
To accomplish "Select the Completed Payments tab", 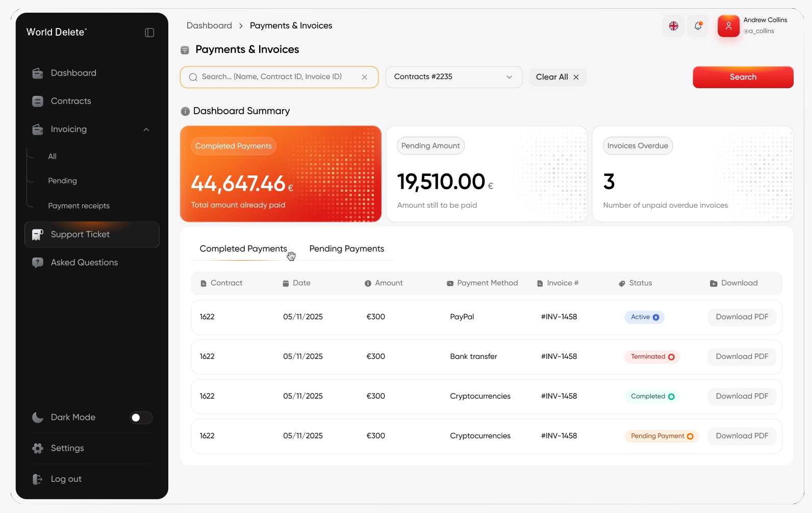I will click(243, 249).
